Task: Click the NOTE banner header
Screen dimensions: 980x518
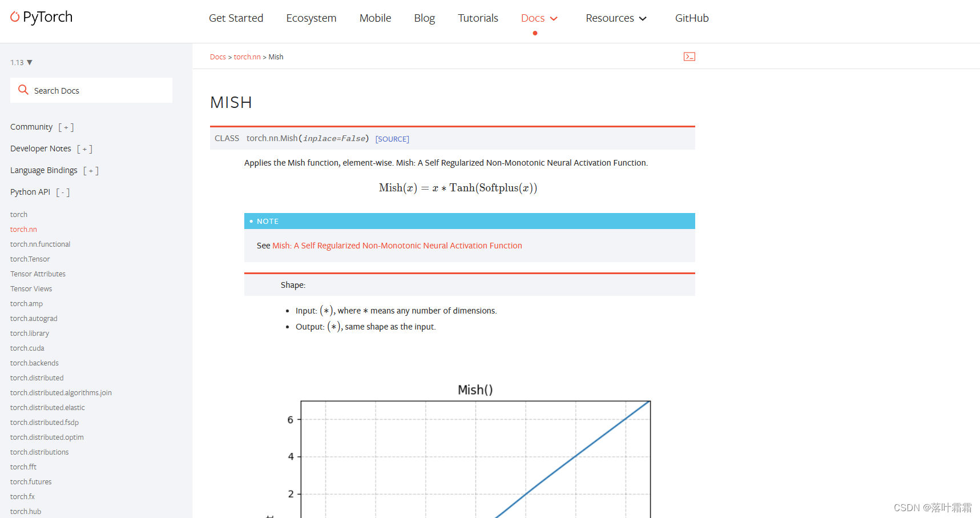Action: pos(470,221)
